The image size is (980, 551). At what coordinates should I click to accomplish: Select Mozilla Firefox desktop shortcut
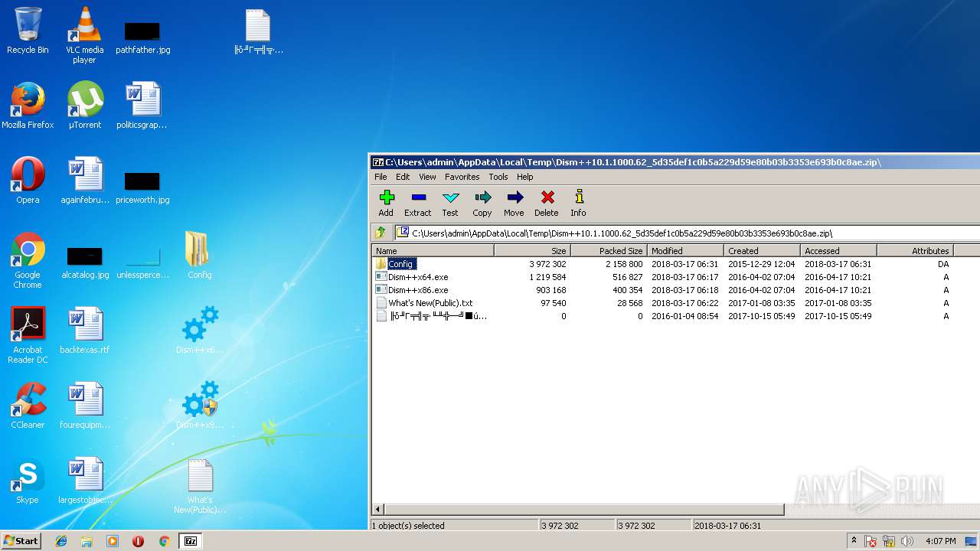pos(28,106)
